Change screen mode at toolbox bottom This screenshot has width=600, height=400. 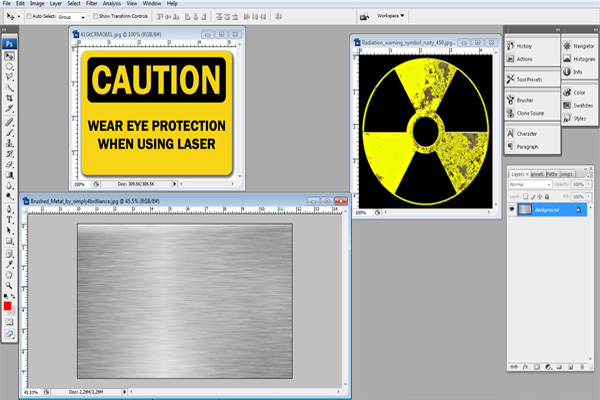coord(9,334)
